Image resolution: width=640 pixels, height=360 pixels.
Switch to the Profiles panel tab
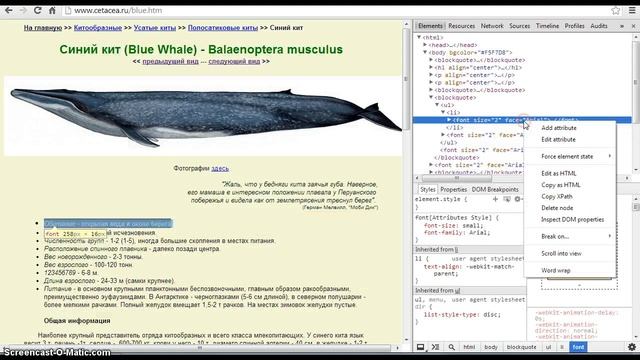(574, 26)
